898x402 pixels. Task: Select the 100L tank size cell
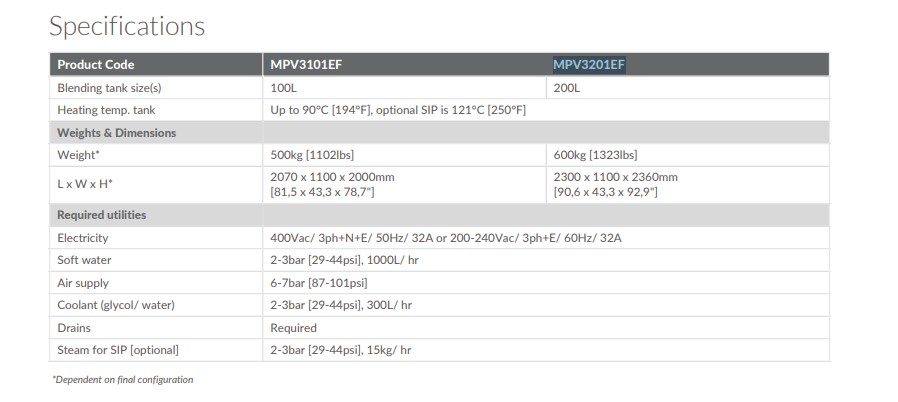[284, 88]
